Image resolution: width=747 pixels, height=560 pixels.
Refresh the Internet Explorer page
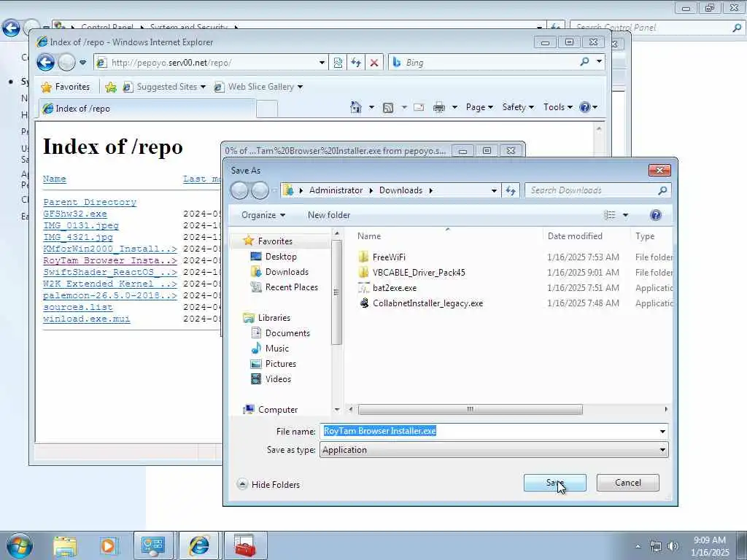pos(356,63)
